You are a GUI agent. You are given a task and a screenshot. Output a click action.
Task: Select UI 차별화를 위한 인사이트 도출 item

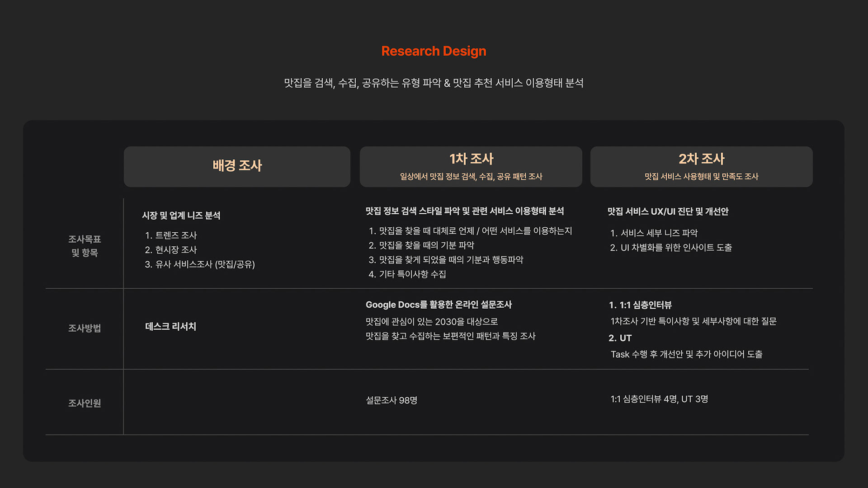point(671,248)
